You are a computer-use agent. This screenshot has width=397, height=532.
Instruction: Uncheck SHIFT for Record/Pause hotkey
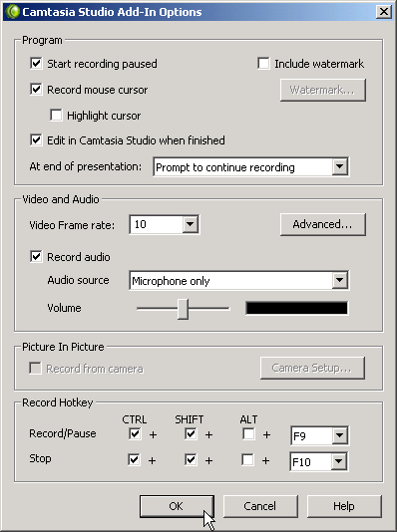pos(191,433)
